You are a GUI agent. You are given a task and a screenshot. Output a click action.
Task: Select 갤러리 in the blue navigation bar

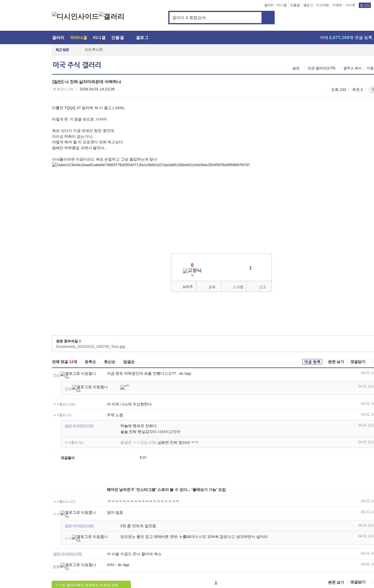[x=58, y=38]
